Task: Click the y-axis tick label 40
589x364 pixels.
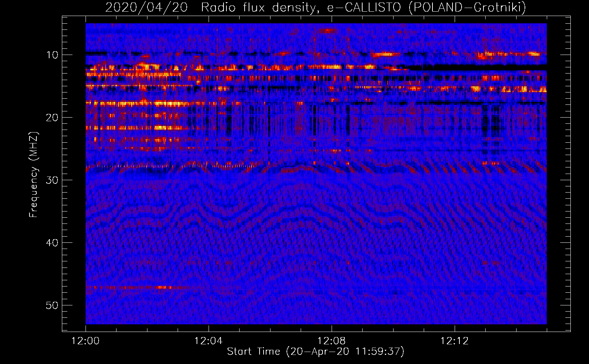Action: coord(52,243)
